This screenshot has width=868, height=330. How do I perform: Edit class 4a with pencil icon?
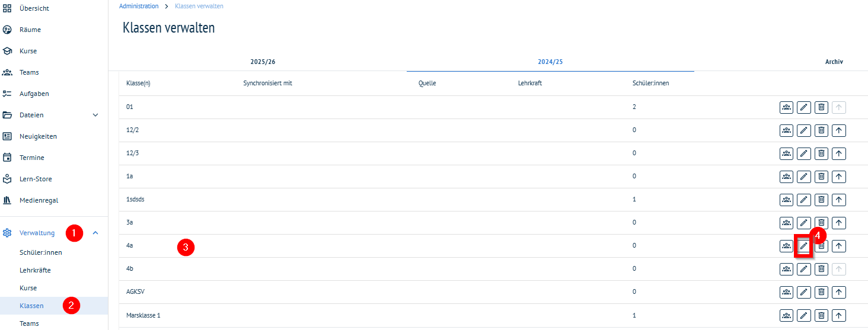pyautogui.click(x=803, y=246)
